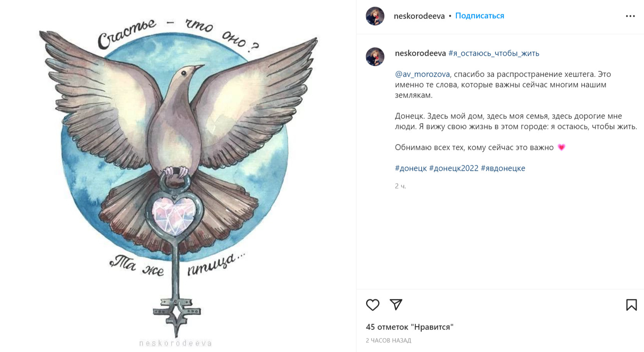This screenshot has width=644, height=352.
Task: View the 45 likes list
Action: pyautogui.click(x=410, y=327)
